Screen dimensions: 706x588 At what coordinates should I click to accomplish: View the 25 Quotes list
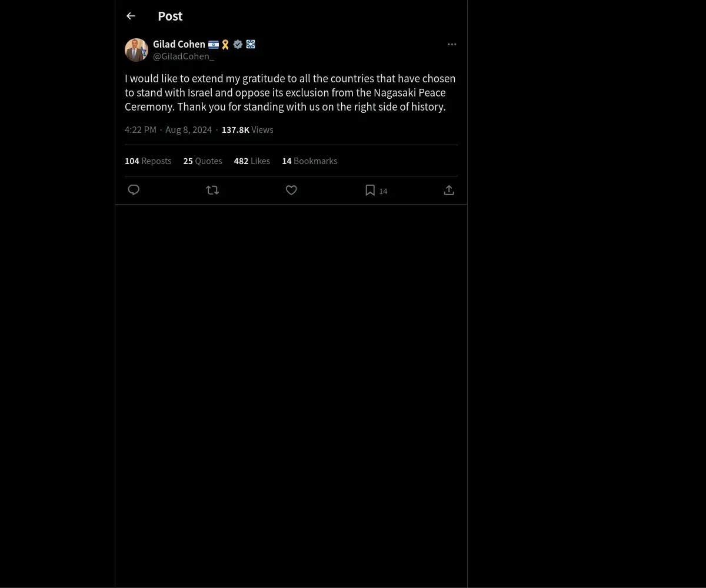pyautogui.click(x=202, y=161)
